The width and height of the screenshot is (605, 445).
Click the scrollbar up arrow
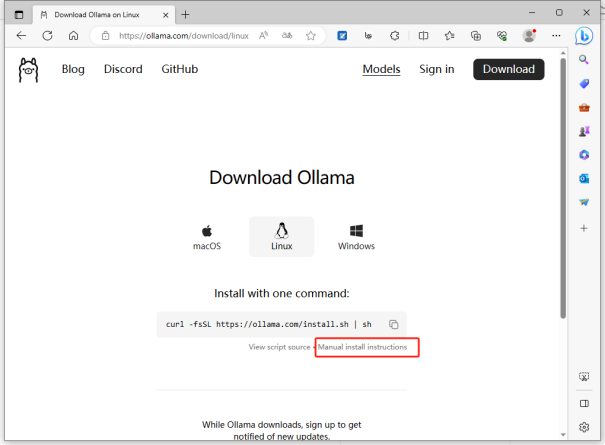(x=563, y=53)
